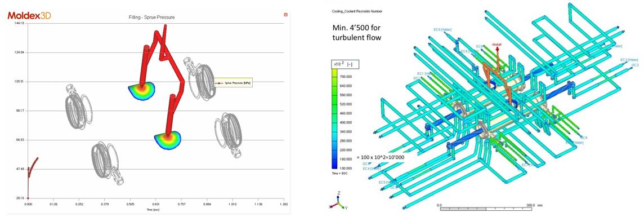Click the lower rainbow melt front gate

[168, 140]
